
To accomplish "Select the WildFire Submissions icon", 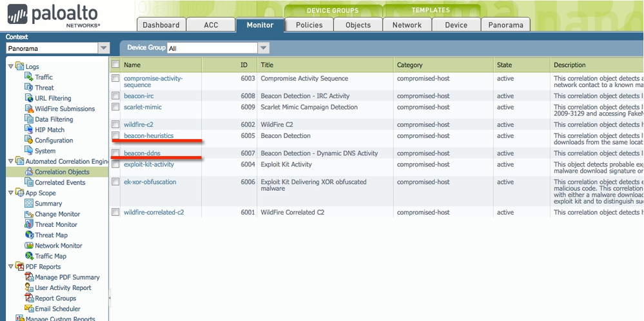I will [x=29, y=109].
